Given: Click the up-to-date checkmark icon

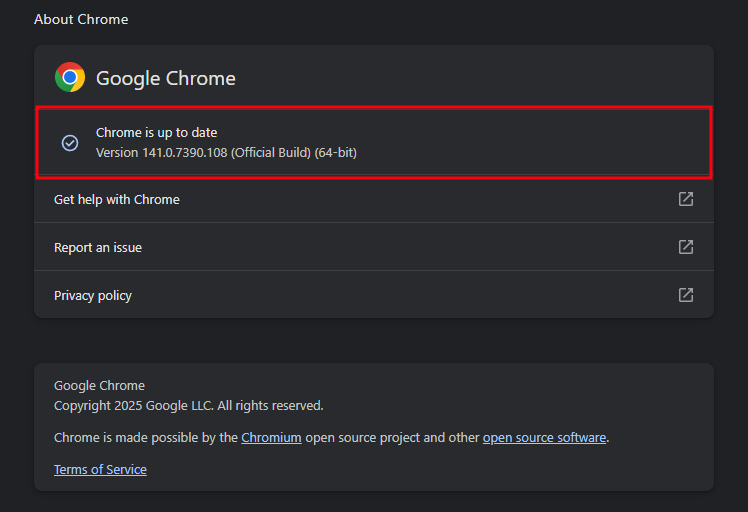Looking at the screenshot, I should [70, 143].
